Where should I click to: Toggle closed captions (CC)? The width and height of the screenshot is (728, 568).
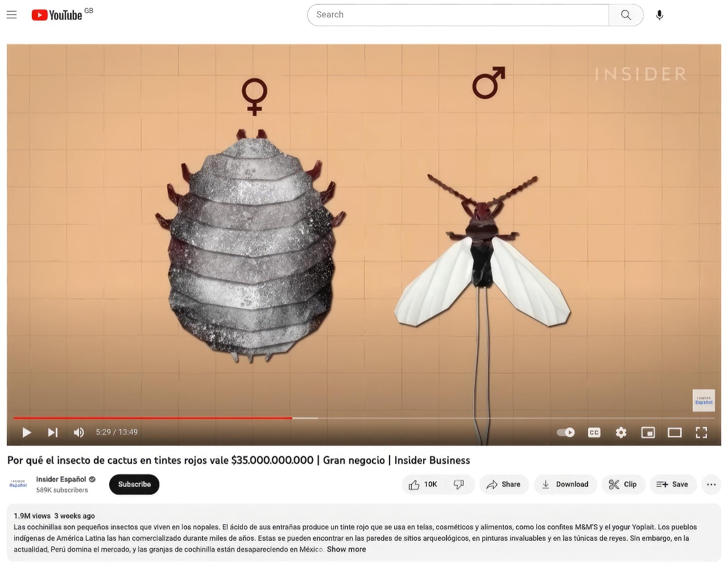click(x=594, y=433)
